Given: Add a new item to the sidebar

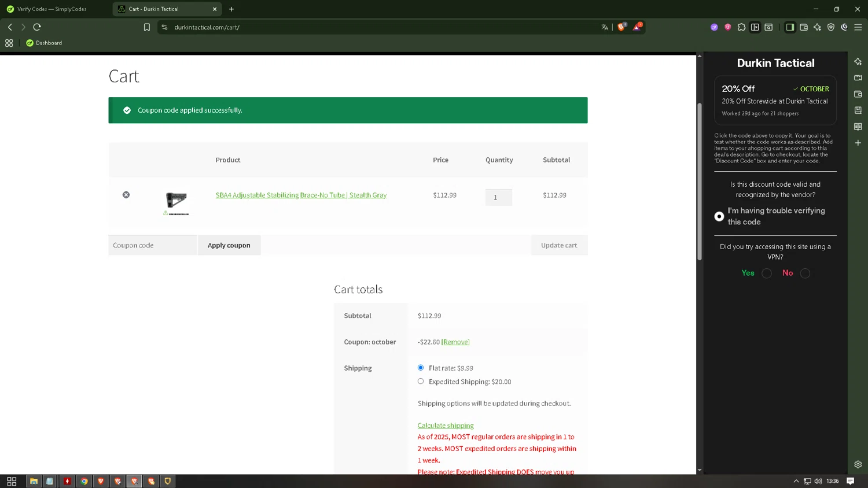Looking at the screenshot, I should pyautogui.click(x=858, y=143).
